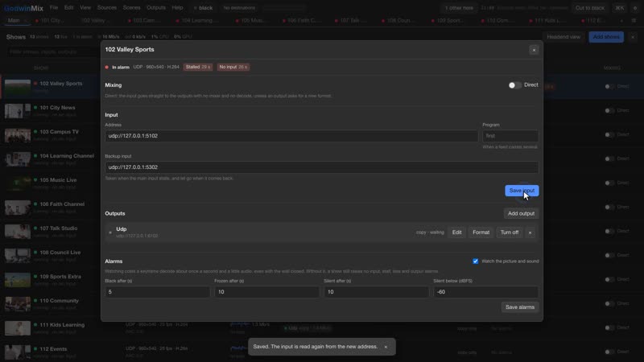Click the Black after (s) field
The width and height of the screenshot is (644, 362).
pos(157,292)
